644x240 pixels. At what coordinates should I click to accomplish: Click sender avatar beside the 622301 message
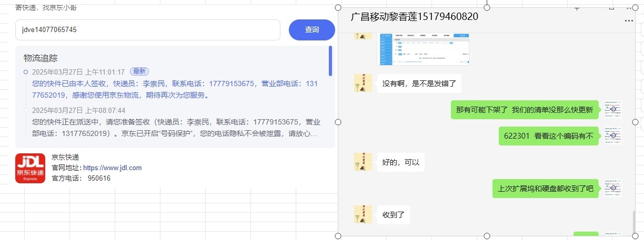coord(613,135)
